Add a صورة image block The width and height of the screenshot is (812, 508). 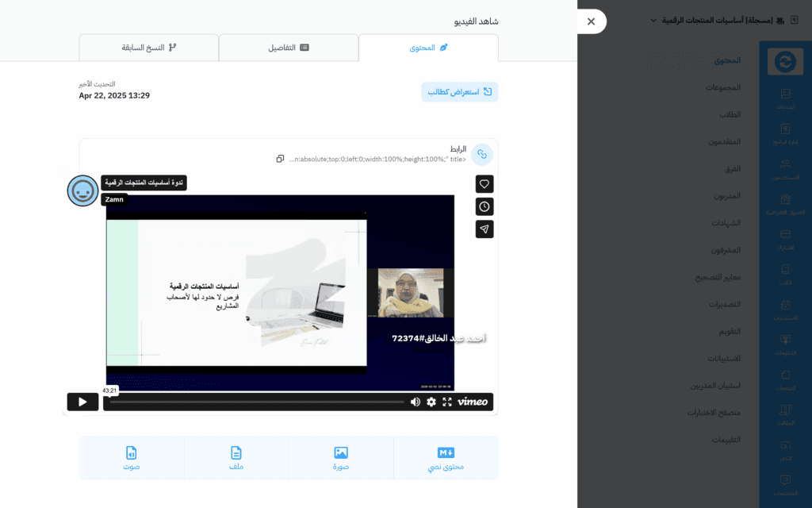point(341,458)
